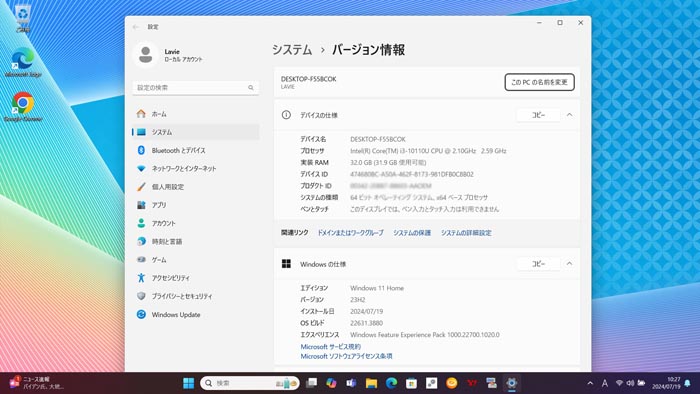The height and width of the screenshot is (394, 700).
Task: Click the Lavie user profile avatar
Action: pyautogui.click(x=145, y=55)
